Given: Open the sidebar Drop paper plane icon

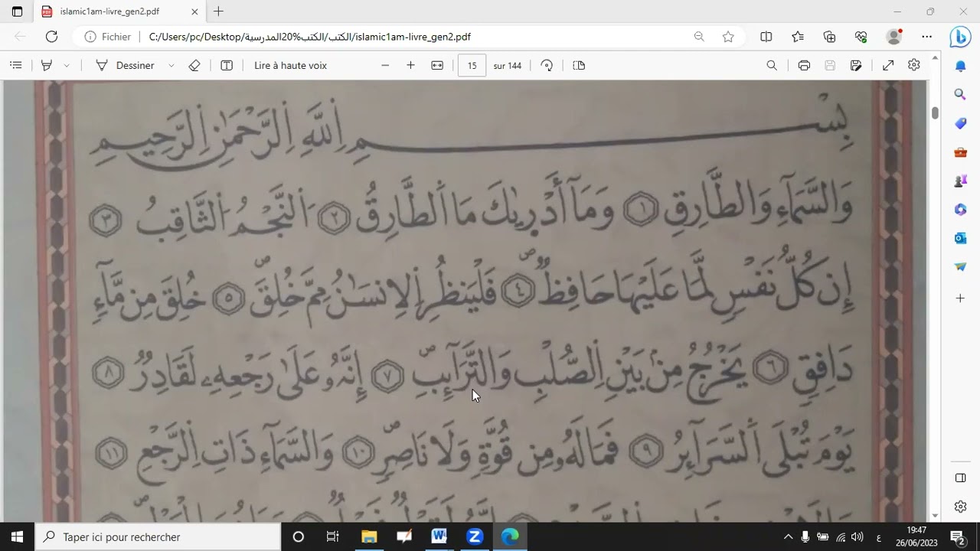Looking at the screenshot, I should (x=960, y=267).
